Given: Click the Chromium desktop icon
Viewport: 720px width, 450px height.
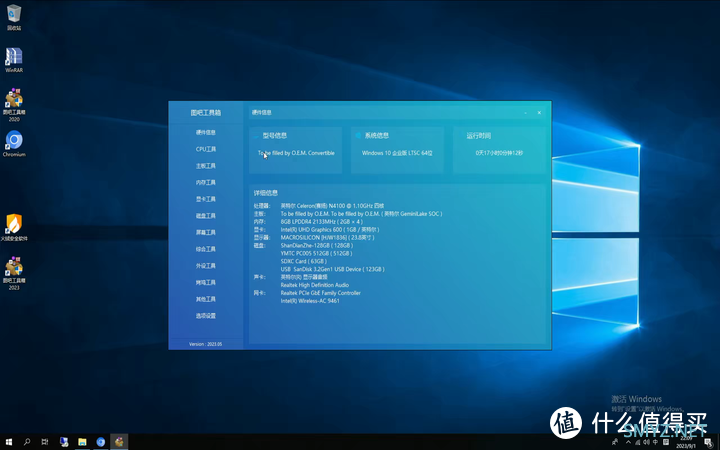Looking at the screenshot, I should click(14, 144).
